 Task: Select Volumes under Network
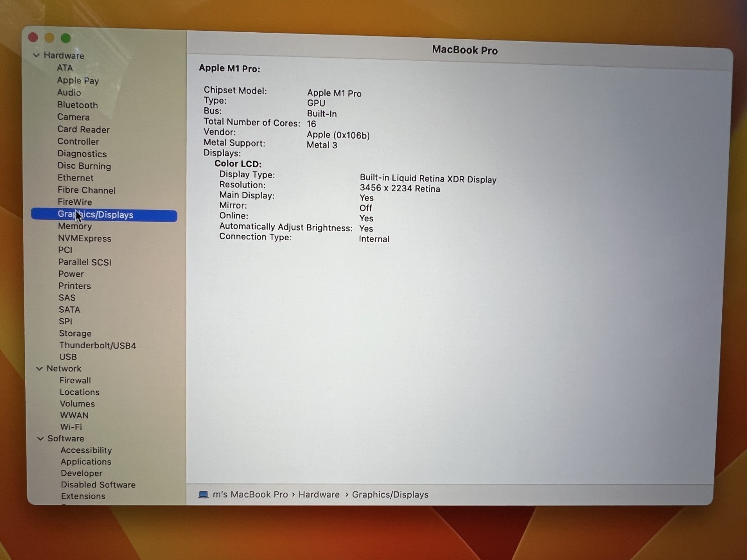point(78,404)
